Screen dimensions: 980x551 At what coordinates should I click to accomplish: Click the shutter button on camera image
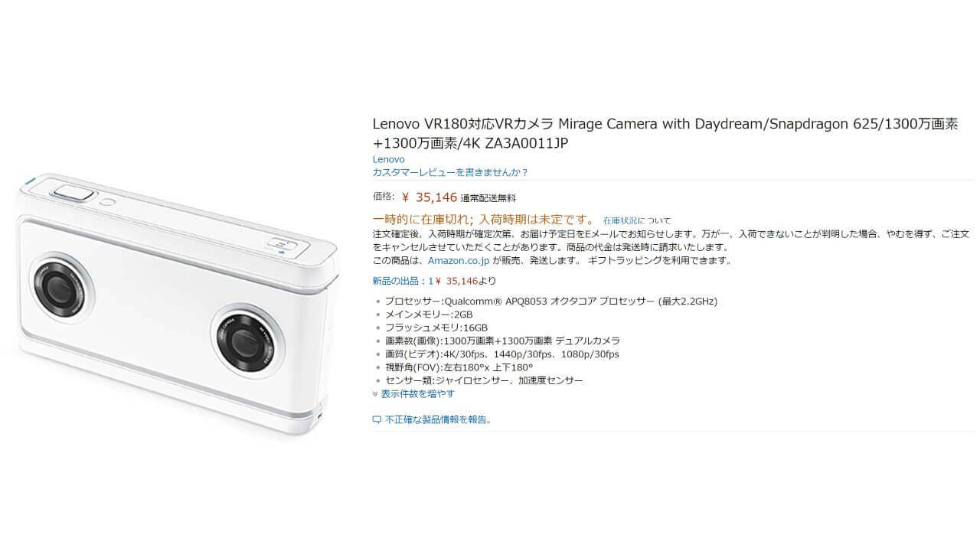73,192
